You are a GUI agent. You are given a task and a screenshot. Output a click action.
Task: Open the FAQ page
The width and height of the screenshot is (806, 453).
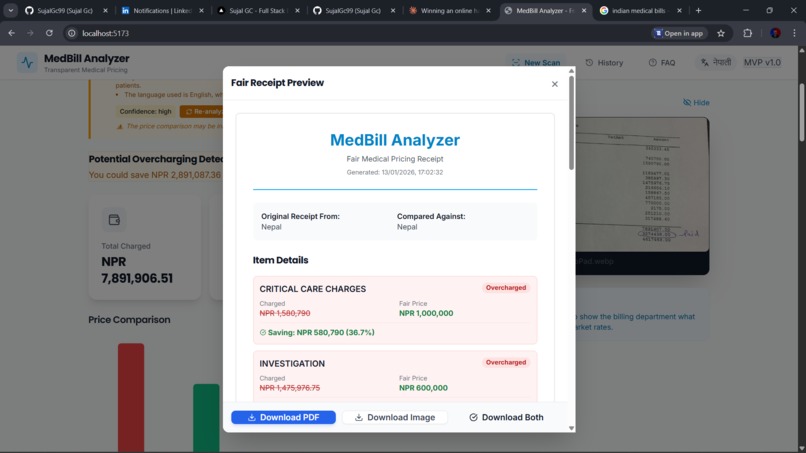[x=662, y=63]
